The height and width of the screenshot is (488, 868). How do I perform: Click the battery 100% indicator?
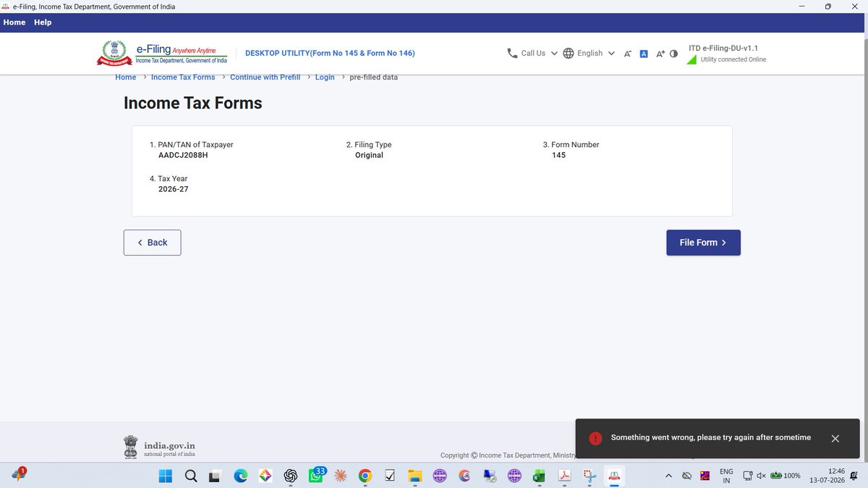coord(786,476)
